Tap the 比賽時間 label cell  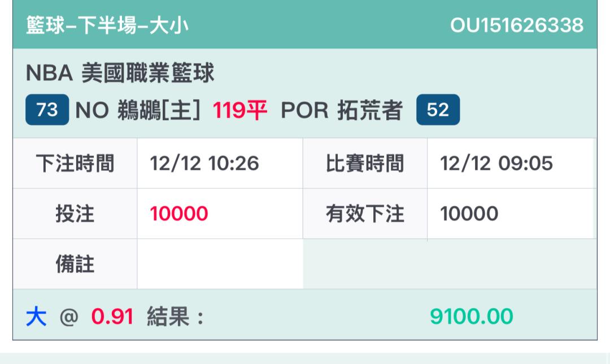(x=365, y=164)
